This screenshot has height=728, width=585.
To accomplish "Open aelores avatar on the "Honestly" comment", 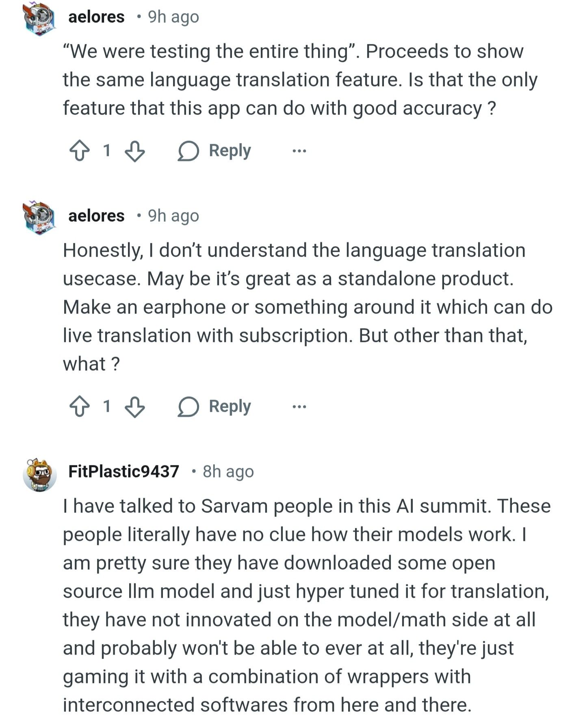I will [x=39, y=217].
